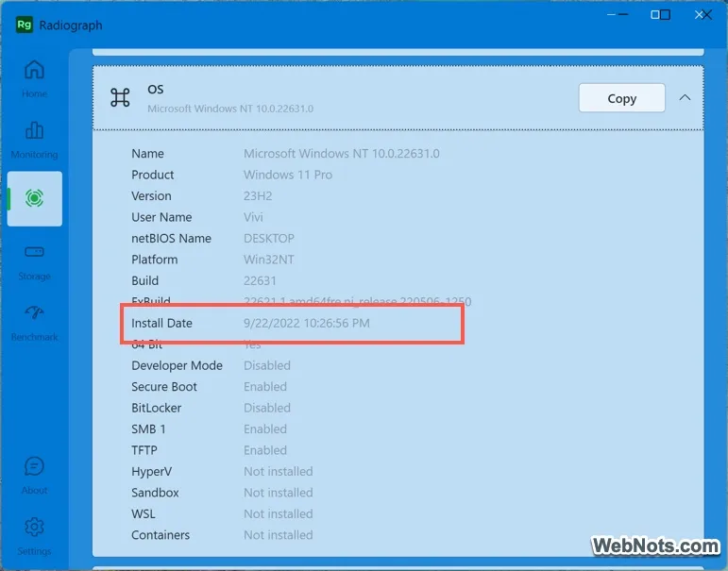Select the value Win32NT
Viewport: 728px width, 571px height.
[x=269, y=260]
